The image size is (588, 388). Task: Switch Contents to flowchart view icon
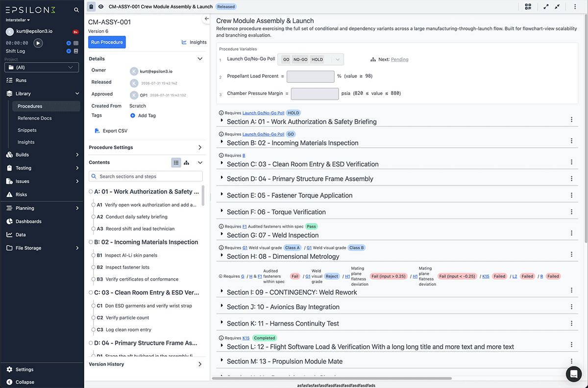coord(187,163)
